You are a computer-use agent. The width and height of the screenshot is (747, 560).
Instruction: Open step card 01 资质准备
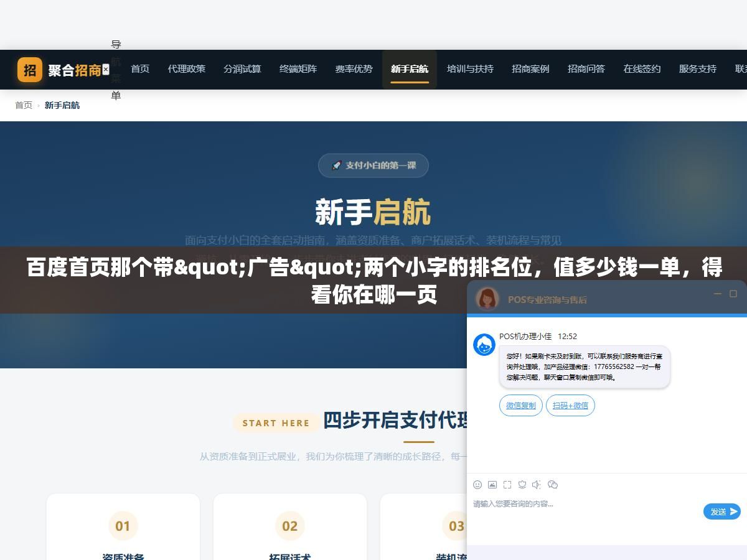coord(123,527)
